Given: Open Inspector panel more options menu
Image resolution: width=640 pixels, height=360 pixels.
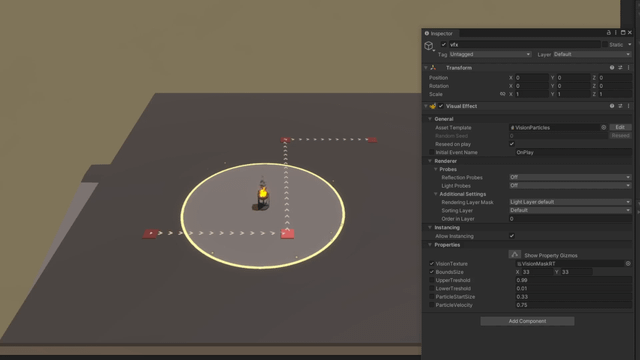Looking at the screenshot, I should coord(616,33).
